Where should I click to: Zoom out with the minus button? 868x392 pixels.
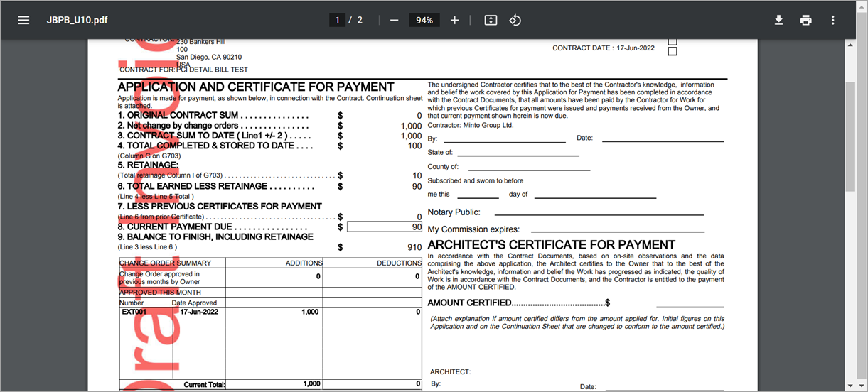click(394, 20)
